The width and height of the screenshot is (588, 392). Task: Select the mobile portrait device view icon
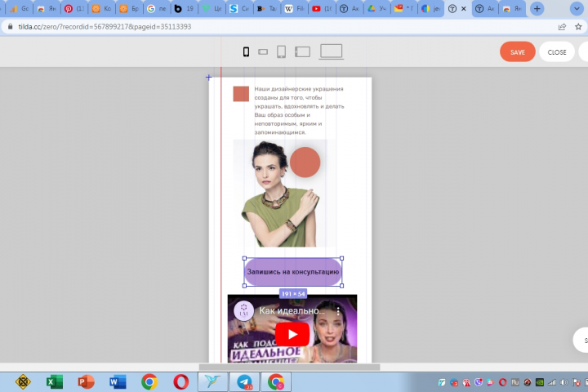(x=246, y=51)
